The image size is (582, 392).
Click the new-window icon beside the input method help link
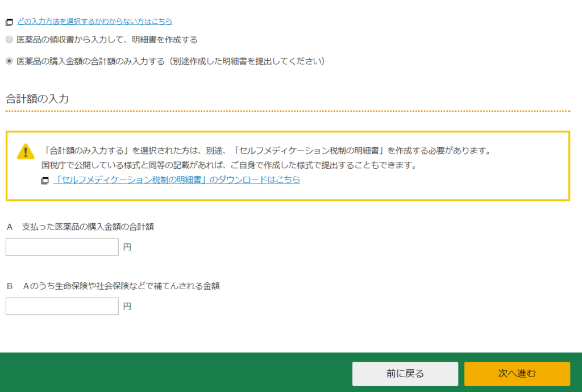click(x=9, y=22)
